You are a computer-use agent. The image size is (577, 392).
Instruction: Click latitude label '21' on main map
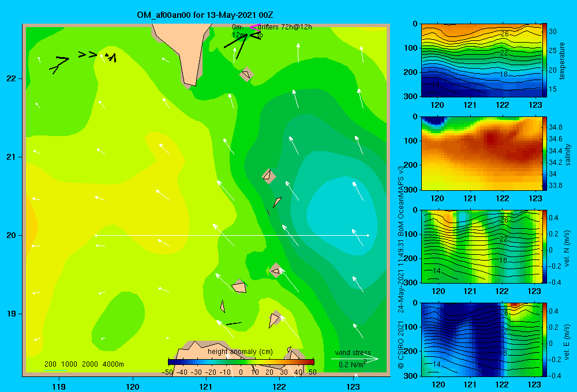(x=11, y=157)
